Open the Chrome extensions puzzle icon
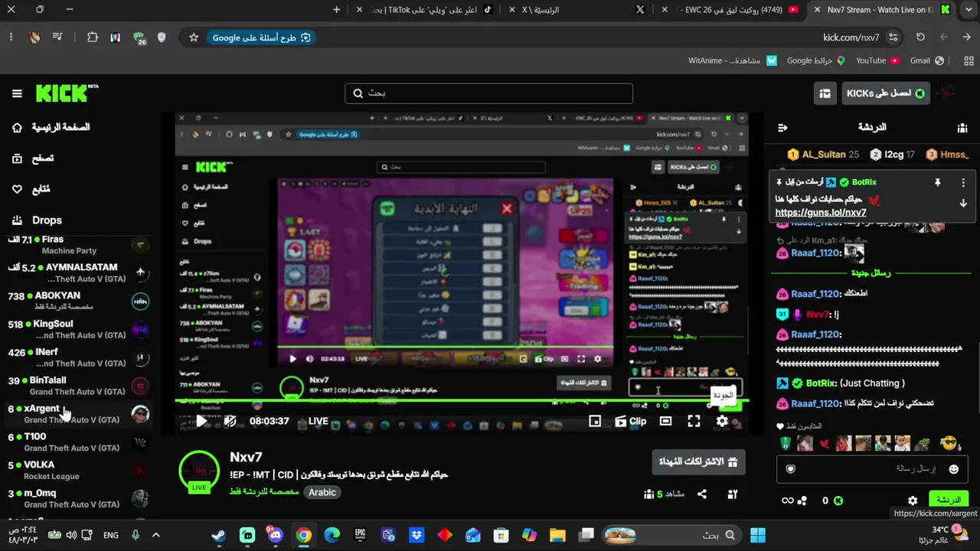 coord(93,37)
